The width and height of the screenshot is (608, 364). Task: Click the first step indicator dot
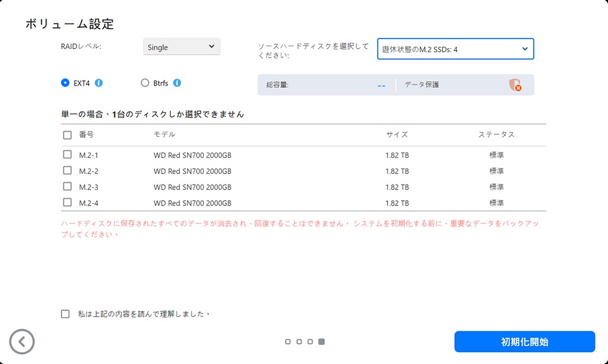(x=288, y=342)
